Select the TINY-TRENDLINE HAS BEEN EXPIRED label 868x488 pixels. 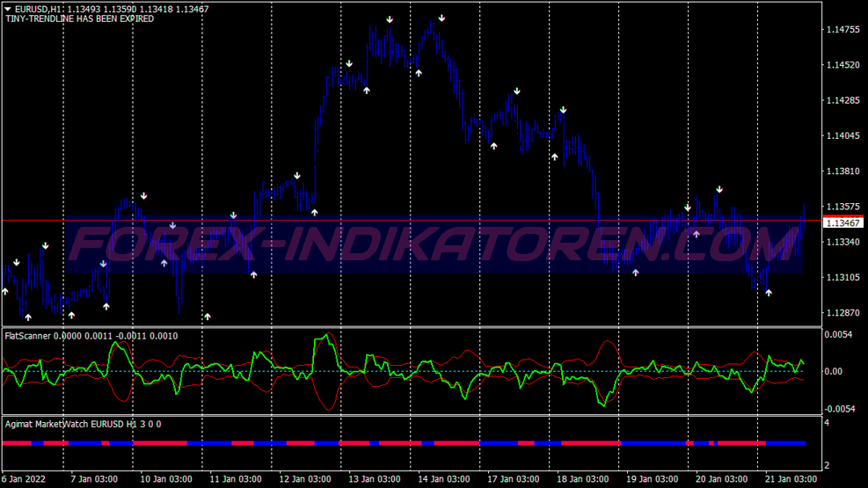(x=79, y=18)
